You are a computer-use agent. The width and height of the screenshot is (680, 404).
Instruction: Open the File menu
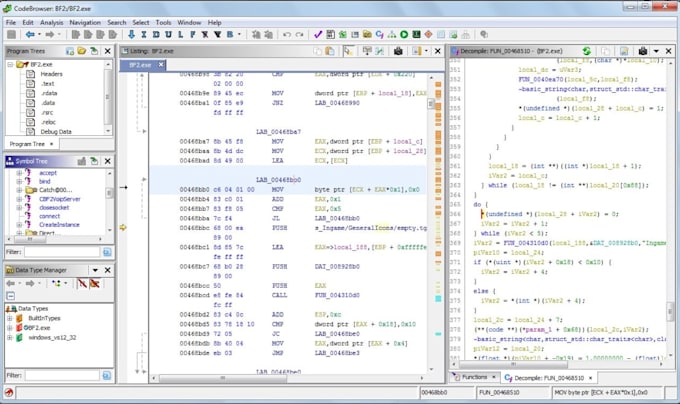[x=11, y=22]
